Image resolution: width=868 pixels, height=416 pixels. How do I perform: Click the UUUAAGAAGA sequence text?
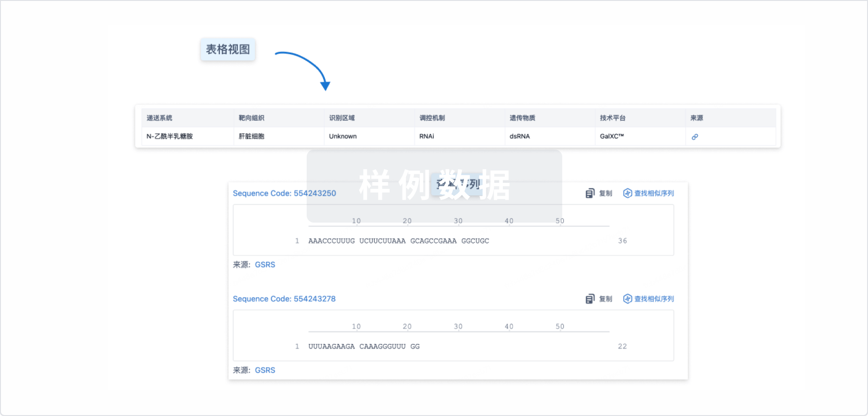pos(331,347)
